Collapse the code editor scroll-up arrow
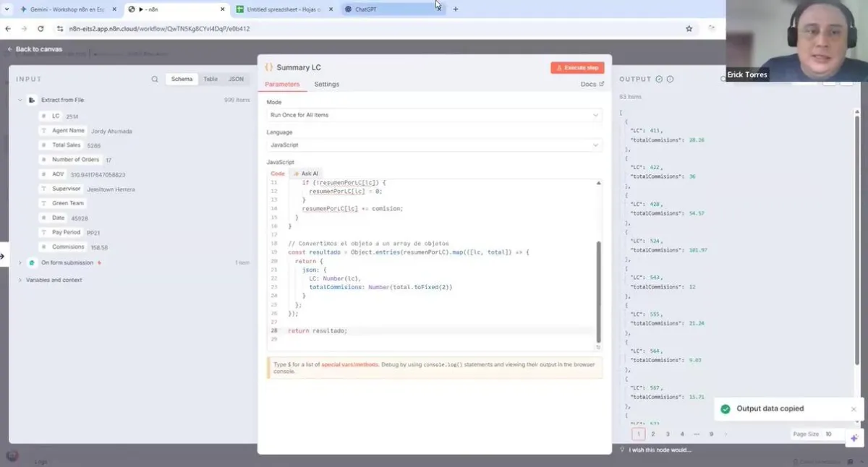 coord(598,183)
